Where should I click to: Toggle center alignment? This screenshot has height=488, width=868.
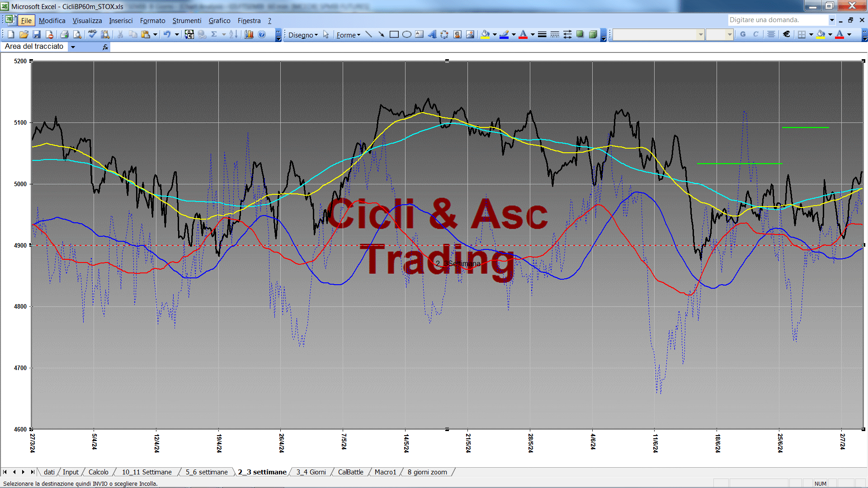771,35
